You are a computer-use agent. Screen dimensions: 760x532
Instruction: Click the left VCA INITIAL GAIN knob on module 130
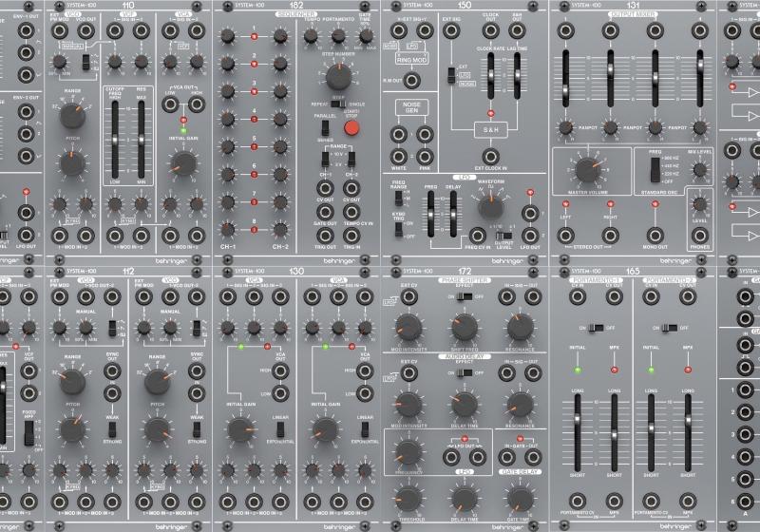240,429
